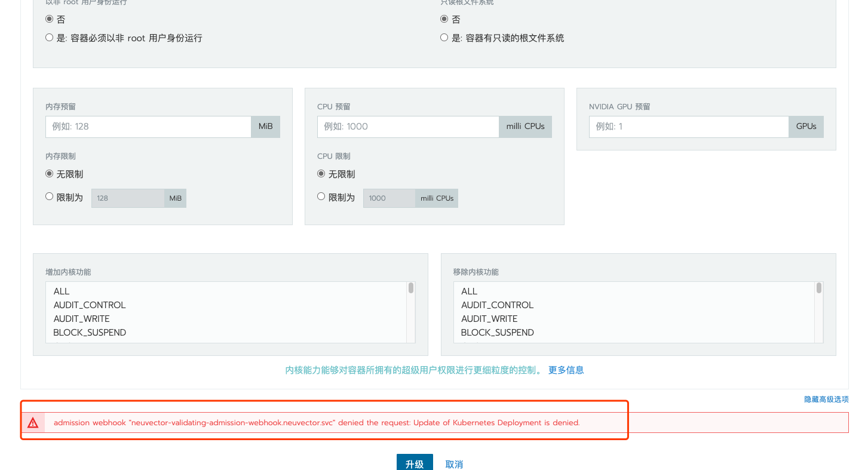Screen dimensions: 868x470
Task: Select ALL in add kernel capabilities list
Action: tap(62, 291)
